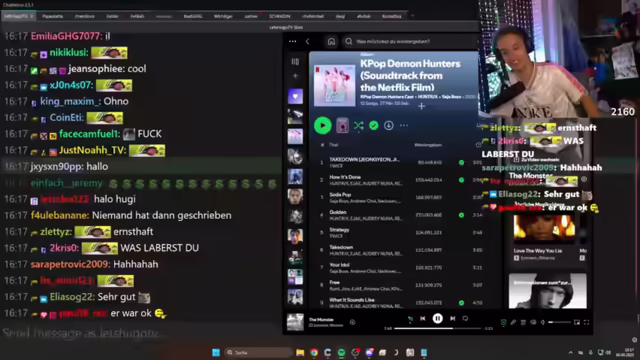Screen dimensions: 640x360
Task: Open the Spotify three-dot menu
Action: tap(293, 41)
